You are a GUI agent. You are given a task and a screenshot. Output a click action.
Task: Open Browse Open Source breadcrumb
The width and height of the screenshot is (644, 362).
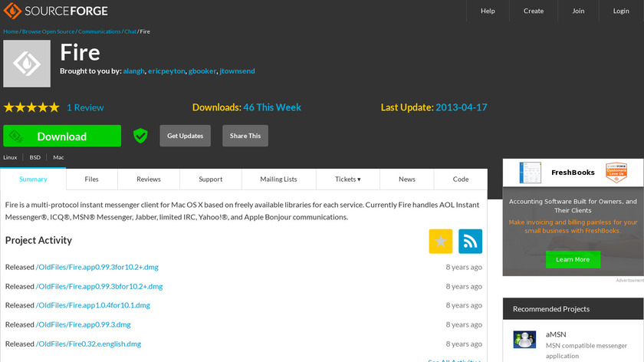click(48, 31)
